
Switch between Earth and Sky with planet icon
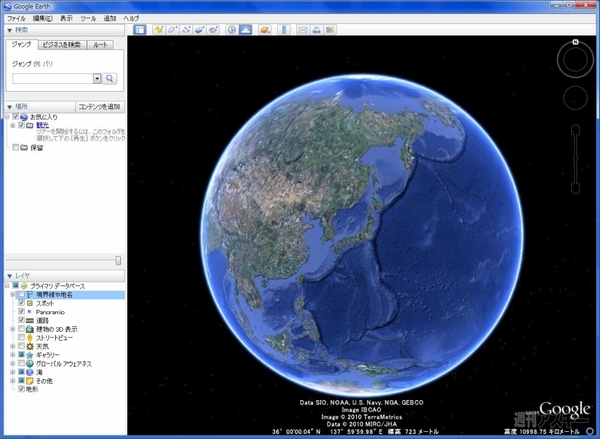(x=265, y=29)
